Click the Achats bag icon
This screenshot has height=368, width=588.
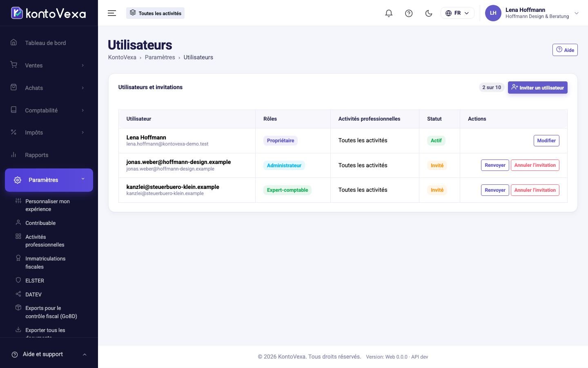click(13, 88)
